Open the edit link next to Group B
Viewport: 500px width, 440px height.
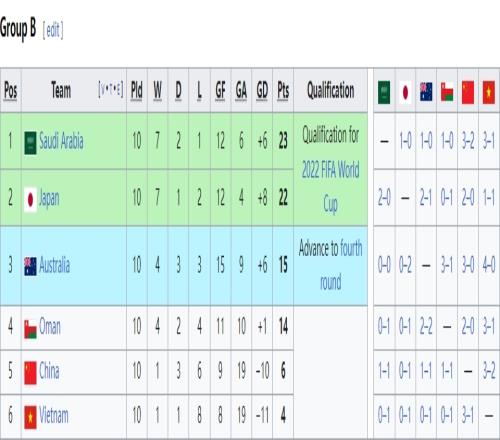click(53, 31)
